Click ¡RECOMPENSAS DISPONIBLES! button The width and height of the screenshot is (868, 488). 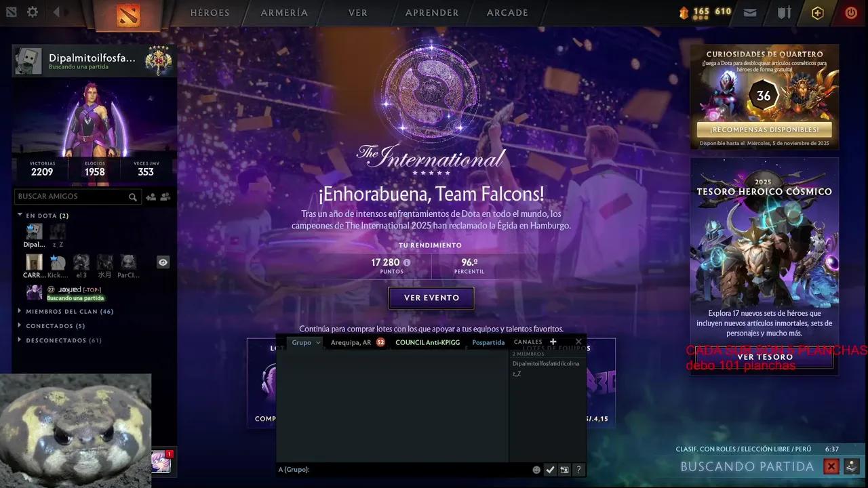(x=764, y=129)
